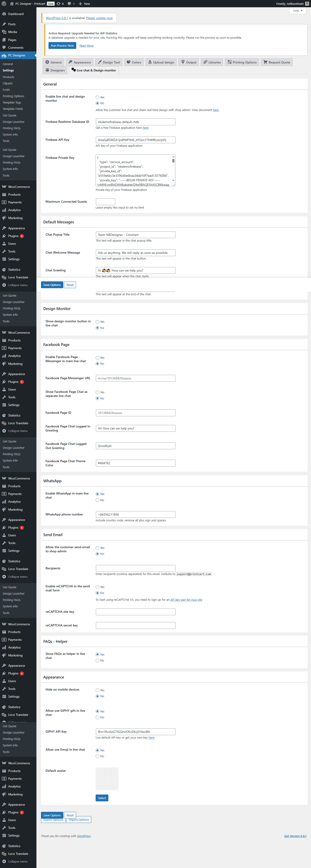This screenshot has height=868, width=311.
Task: Expand the Help dropdown
Action: click(298, 10)
